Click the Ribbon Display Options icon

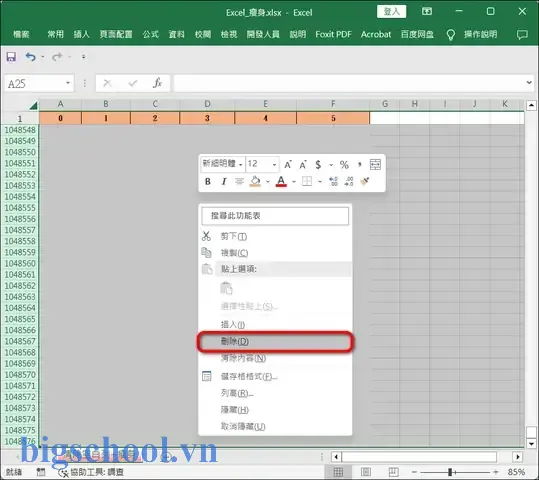(427, 12)
